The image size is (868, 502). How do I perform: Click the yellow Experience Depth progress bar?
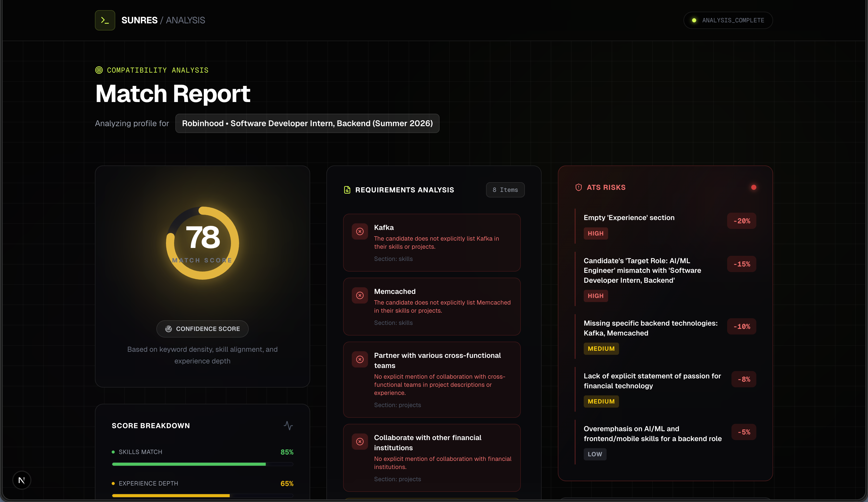click(x=171, y=496)
